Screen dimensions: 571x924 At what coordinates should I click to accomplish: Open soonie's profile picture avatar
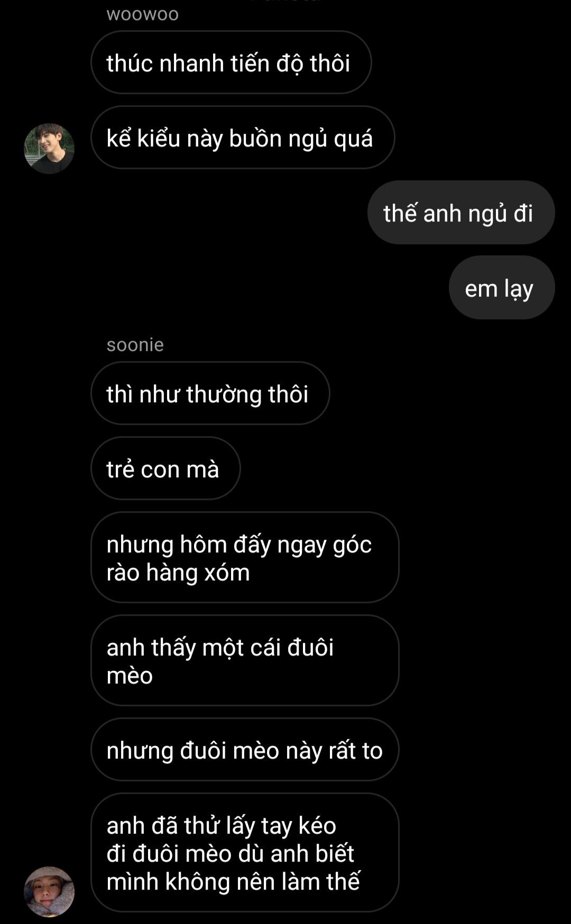coord(49,891)
